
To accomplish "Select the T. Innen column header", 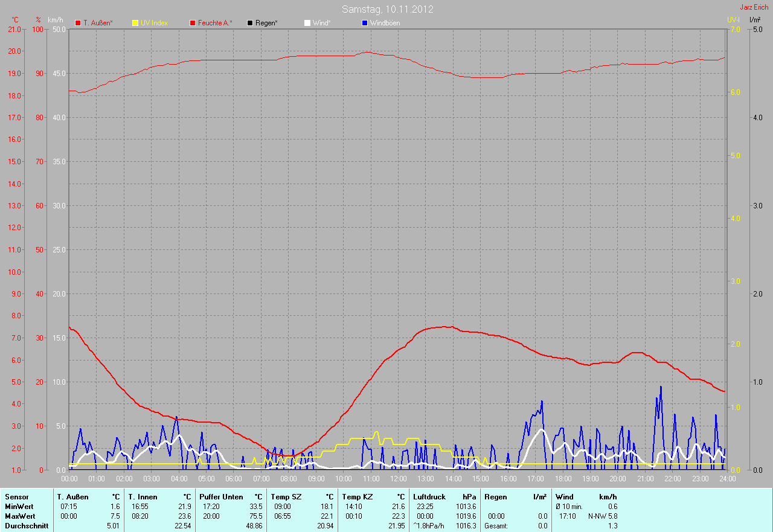I will (x=143, y=497).
